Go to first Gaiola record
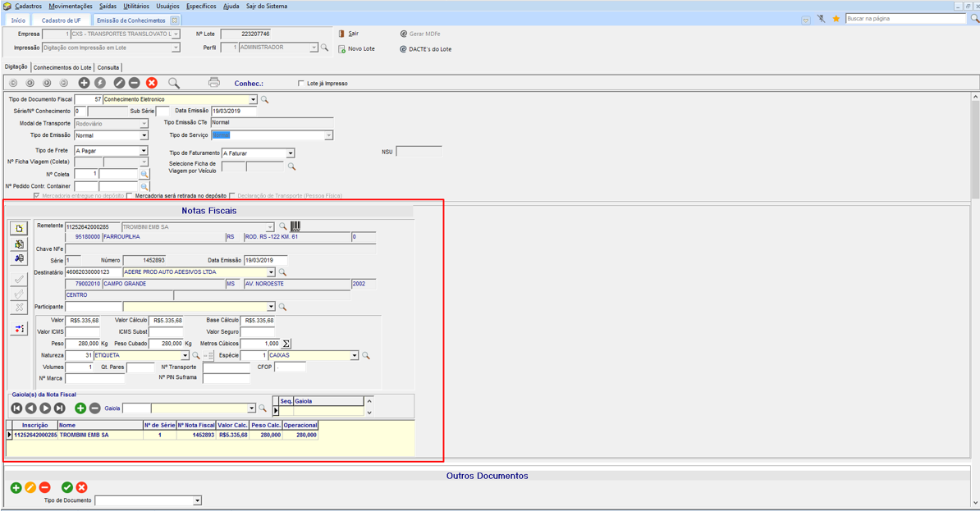The width and height of the screenshot is (980, 511). click(x=17, y=408)
